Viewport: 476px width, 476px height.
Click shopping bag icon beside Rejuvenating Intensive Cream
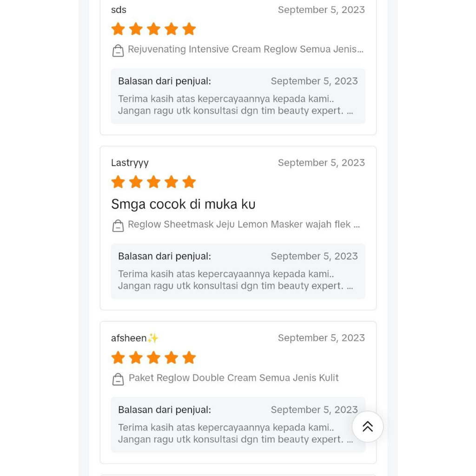[x=118, y=51]
